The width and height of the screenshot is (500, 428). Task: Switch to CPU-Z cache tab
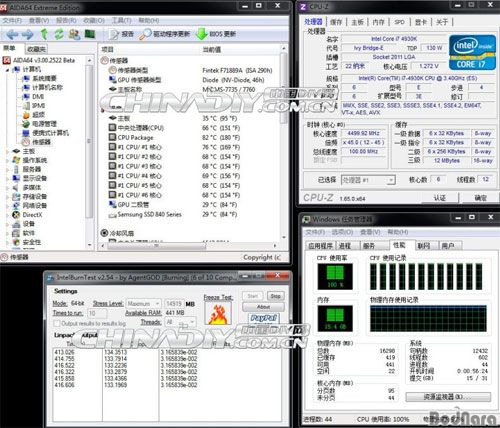point(336,22)
